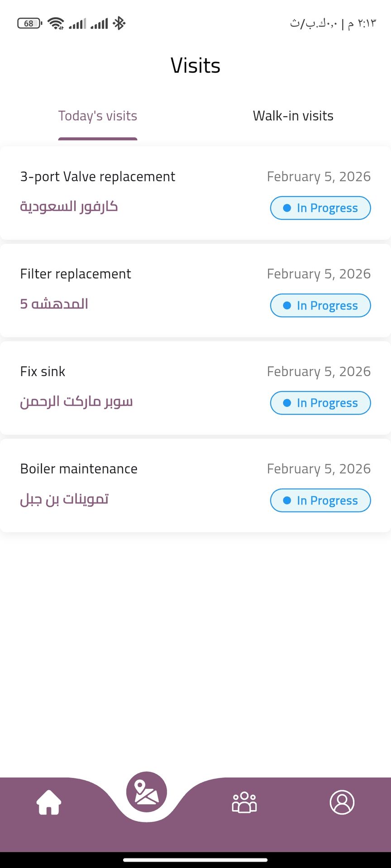Image resolution: width=391 pixels, height=868 pixels.
Task: Tap the cellular signal bars icon
Action: [77, 24]
